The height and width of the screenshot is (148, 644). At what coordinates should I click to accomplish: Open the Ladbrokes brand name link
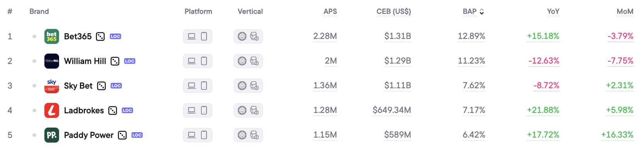[x=84, y=110]
